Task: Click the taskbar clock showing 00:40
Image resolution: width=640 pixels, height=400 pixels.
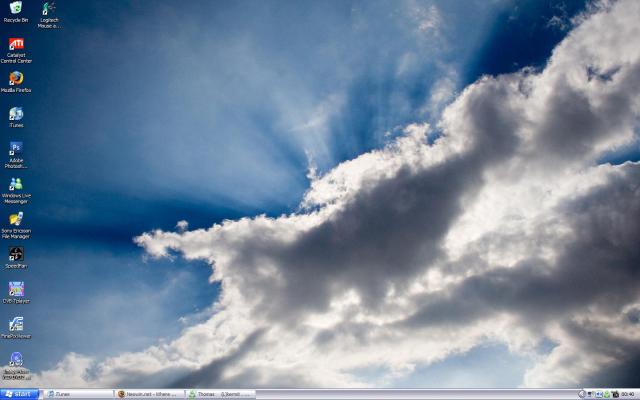Action: (627, 394)
